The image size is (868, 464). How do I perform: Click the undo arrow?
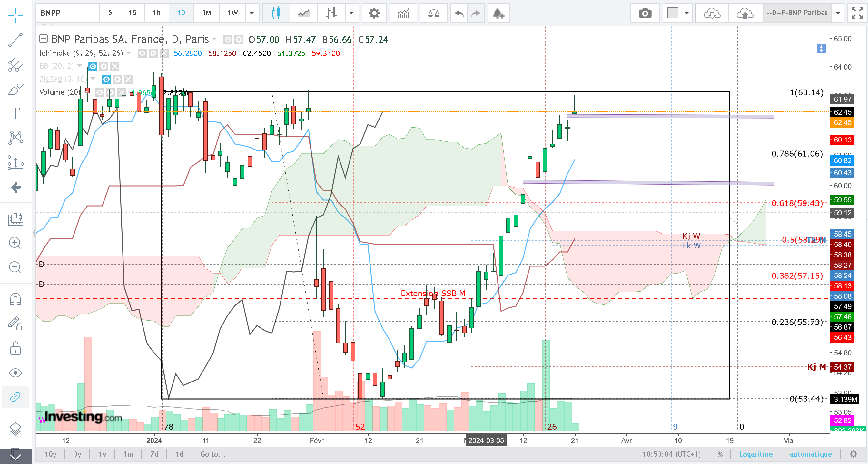459,13
